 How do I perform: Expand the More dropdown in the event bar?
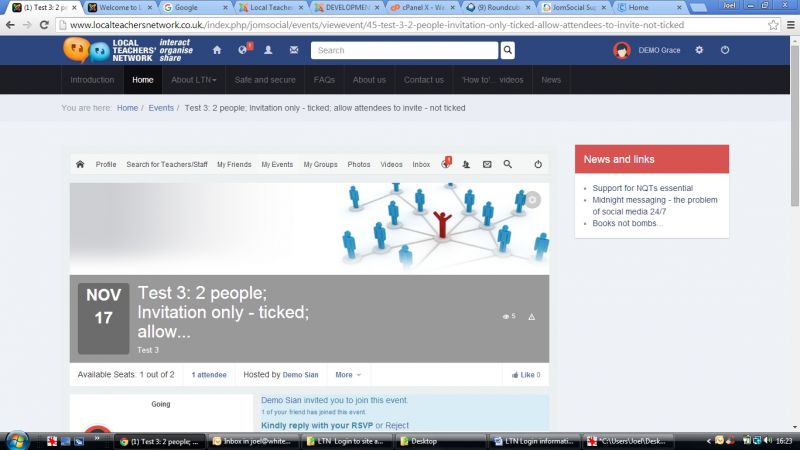tap(348, 375)
